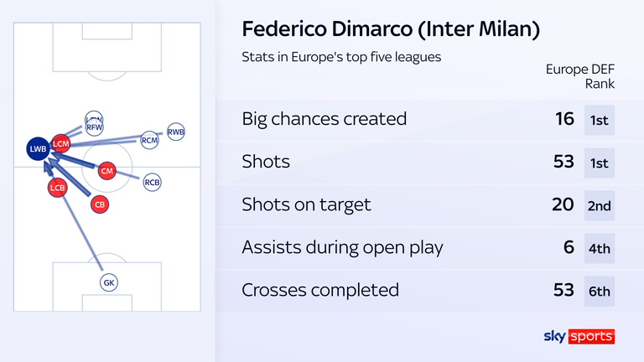Image resolution: width=644 pixels, height=362 pixels.
Task: Select the Assists during open play row
Action: pyautogui.click(x=429, y=247)
